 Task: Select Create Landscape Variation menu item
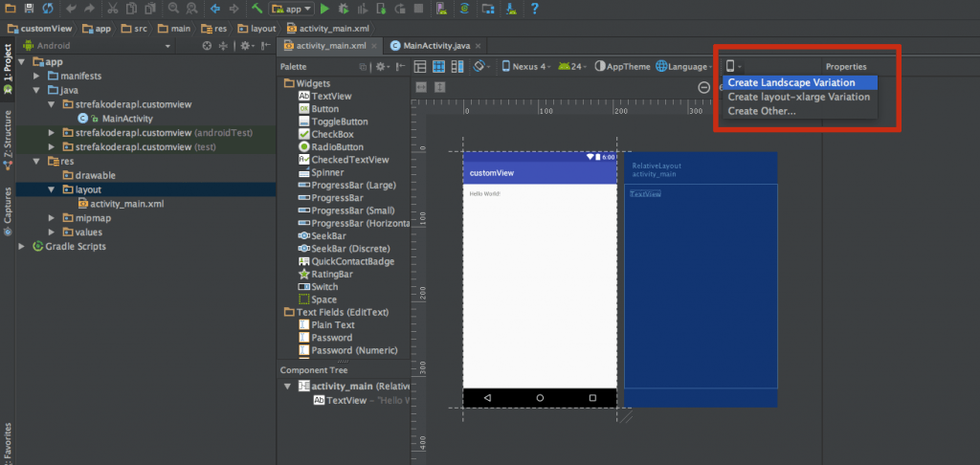(791, 82)
